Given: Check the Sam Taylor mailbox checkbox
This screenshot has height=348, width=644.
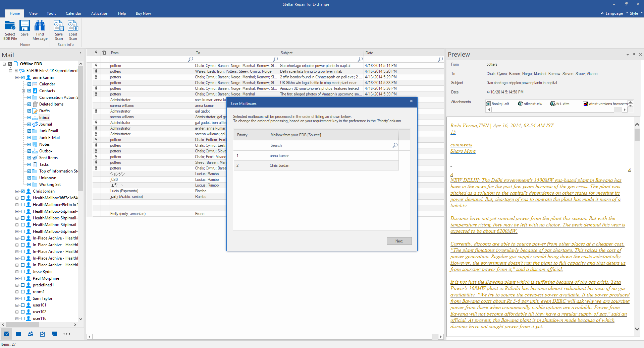Looking at the screenshot, I should (23, 298).
